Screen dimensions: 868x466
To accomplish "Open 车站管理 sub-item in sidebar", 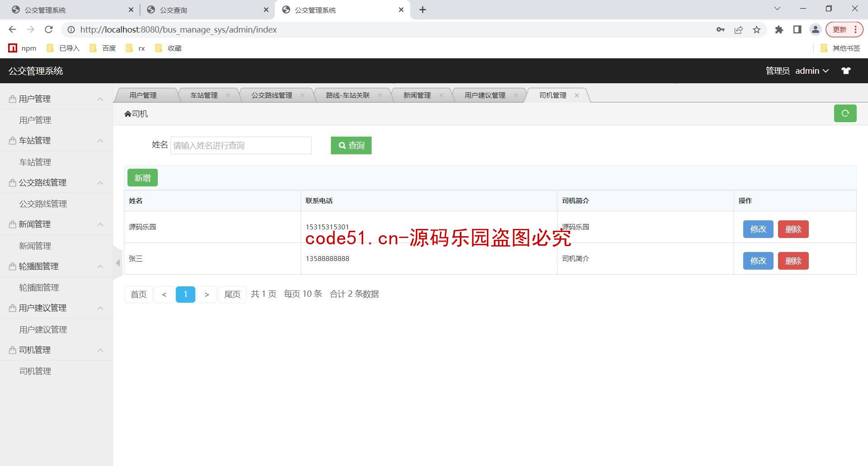I will [x=35, y=162].
